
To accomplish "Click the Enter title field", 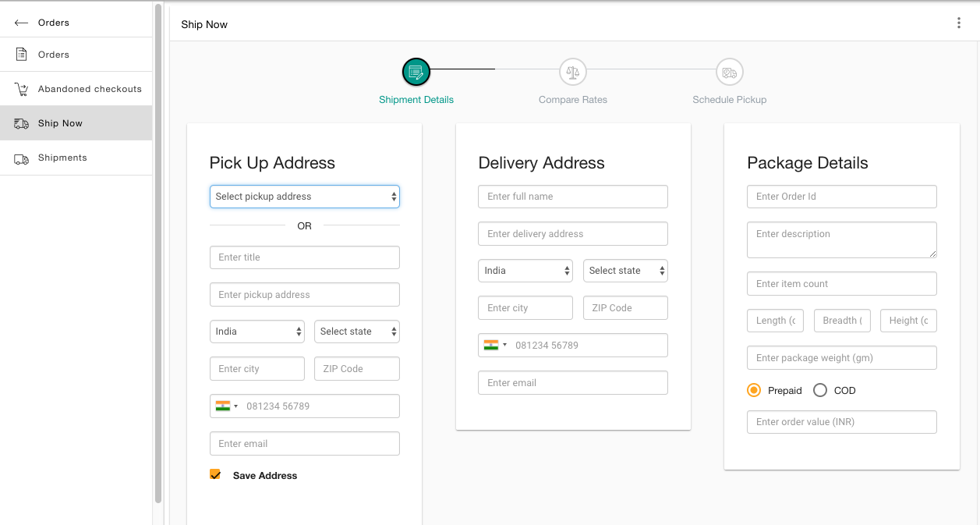I will pos(305,257).
